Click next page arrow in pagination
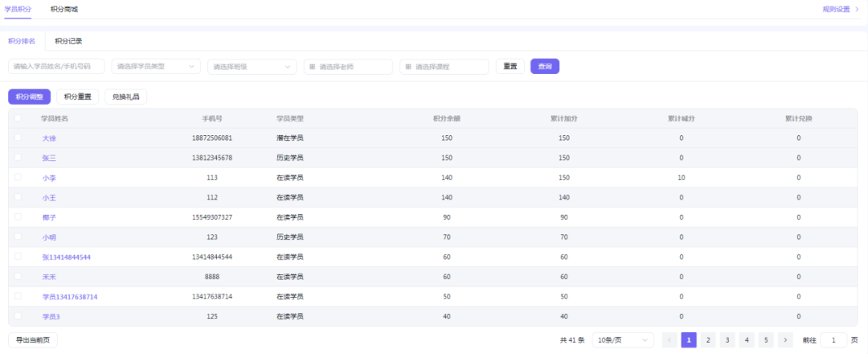The image size is (868, 354). (785, 340)
